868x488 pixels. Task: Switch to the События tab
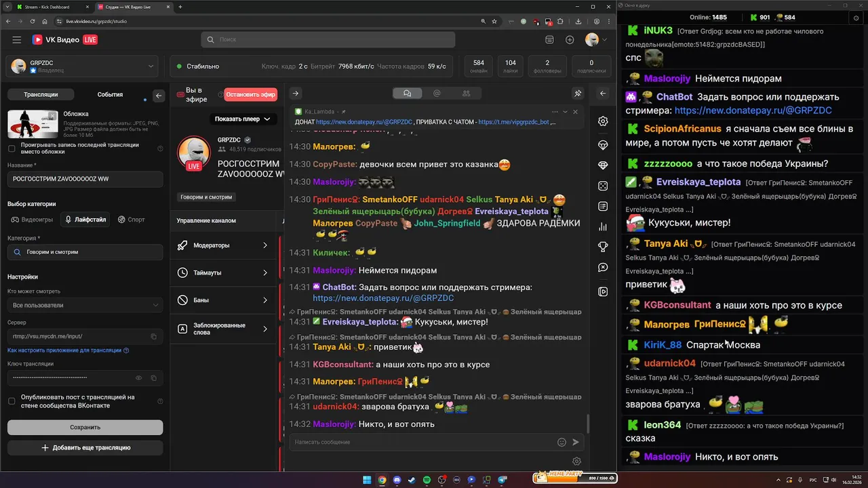coord(110,95)
